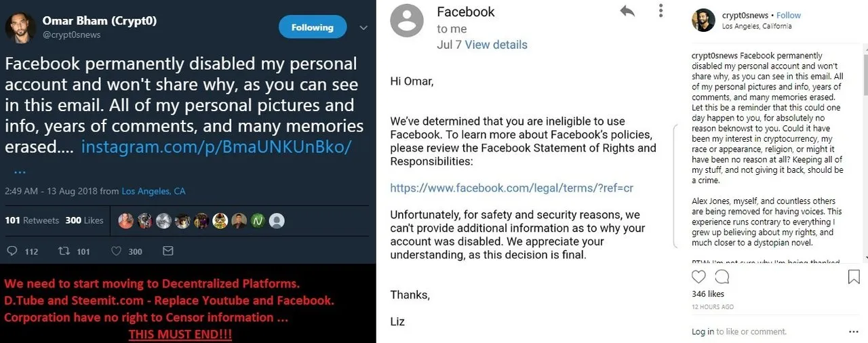Click the envelope direct message icon

(x=167, y=251)
